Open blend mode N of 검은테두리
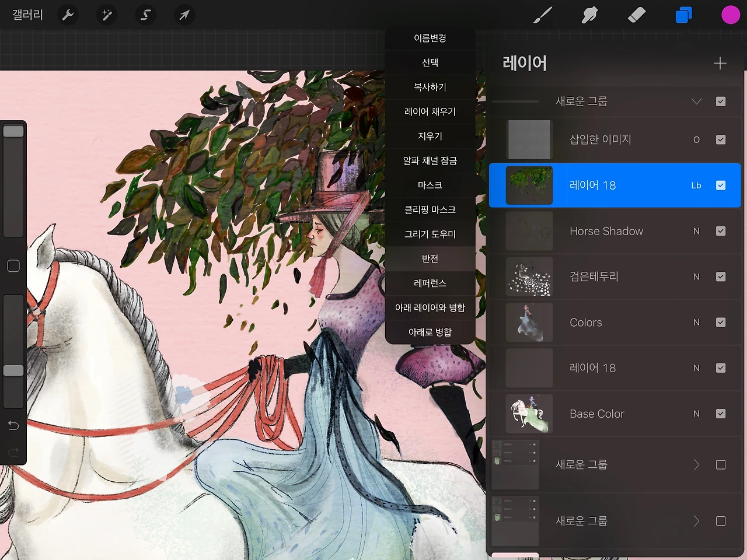The height and width of the screenshot is (560, 747). coord(696,276)
